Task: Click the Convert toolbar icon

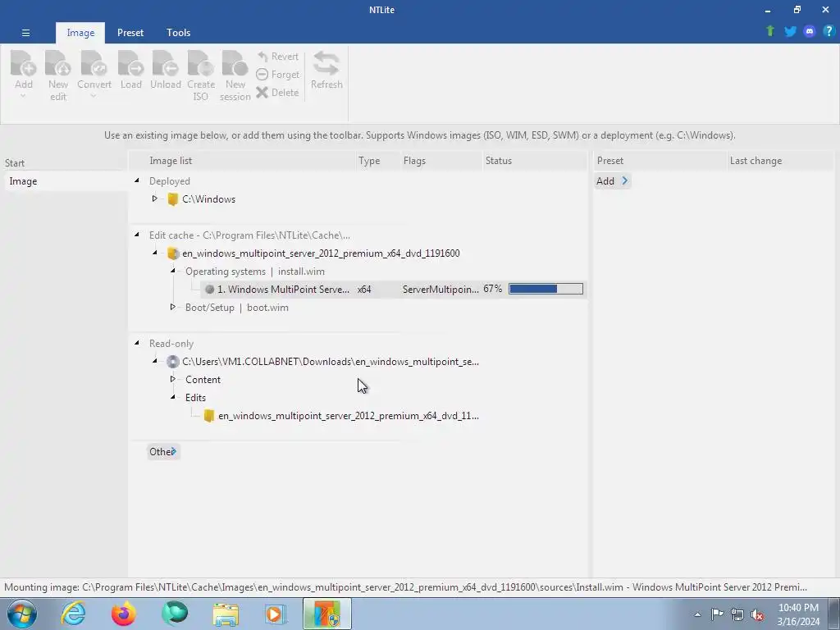Action: pos(94,63)
